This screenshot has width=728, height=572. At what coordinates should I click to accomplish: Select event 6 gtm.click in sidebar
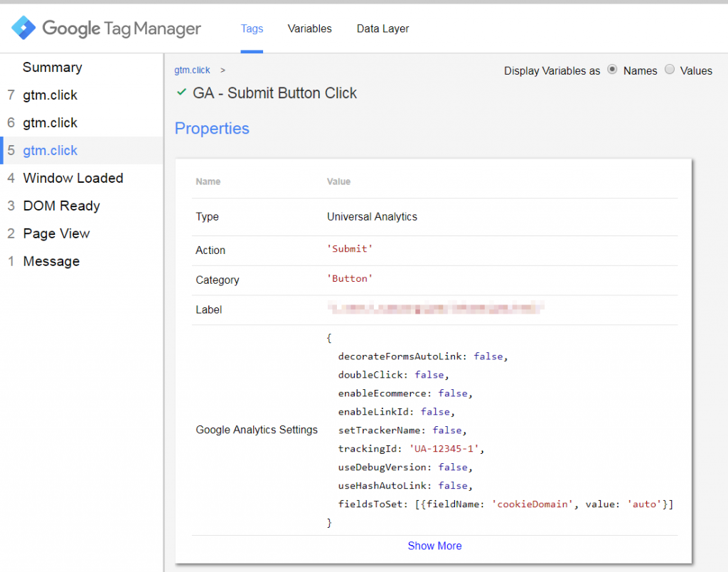50,123
